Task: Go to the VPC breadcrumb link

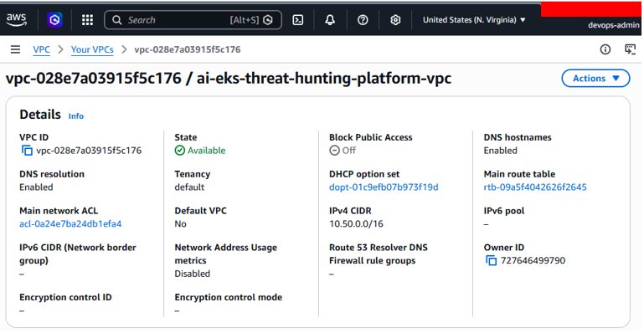Action: coord(42,49)
